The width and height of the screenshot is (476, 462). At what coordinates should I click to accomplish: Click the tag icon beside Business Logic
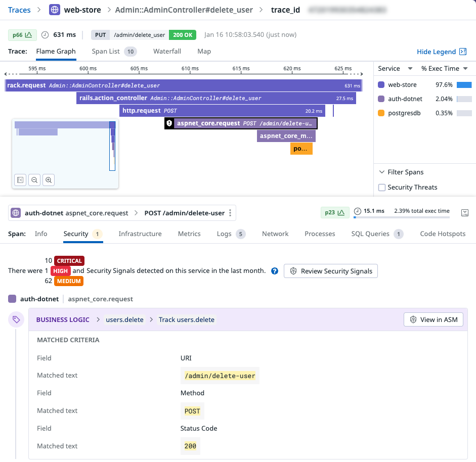[x=16, y=319]
